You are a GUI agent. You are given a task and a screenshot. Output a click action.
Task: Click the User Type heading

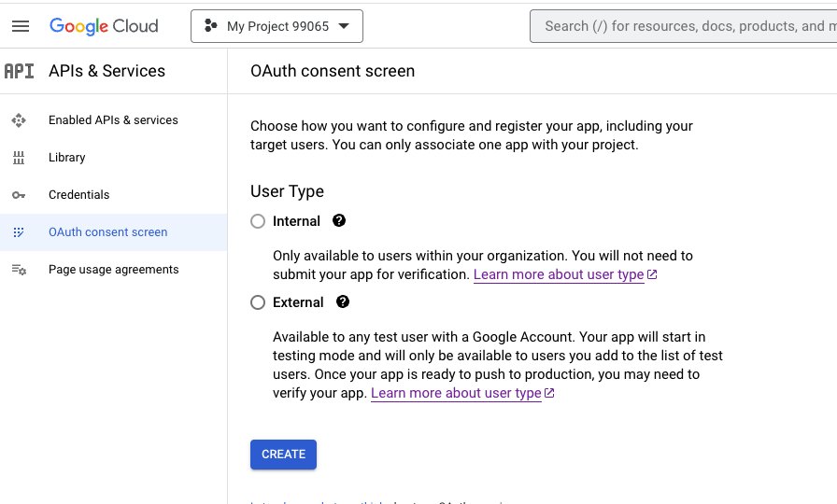pos(287,191)
